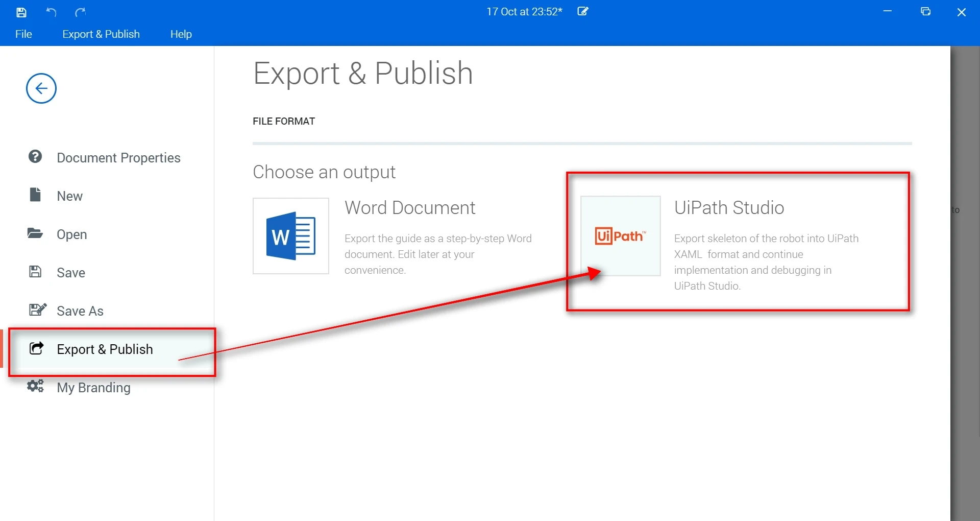
Task: Click the Open folder icon
Action: pyautogui.click(x=35, y=233)
